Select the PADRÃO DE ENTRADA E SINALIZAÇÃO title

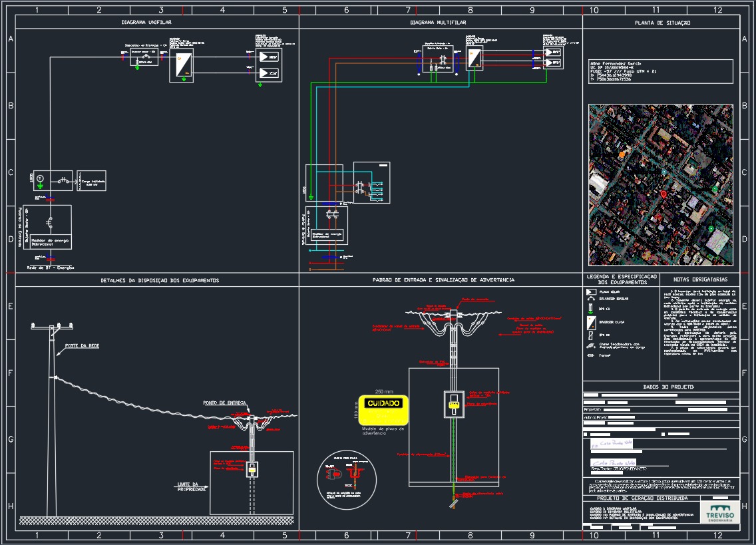pyautogui.click(x=443, y=279)
